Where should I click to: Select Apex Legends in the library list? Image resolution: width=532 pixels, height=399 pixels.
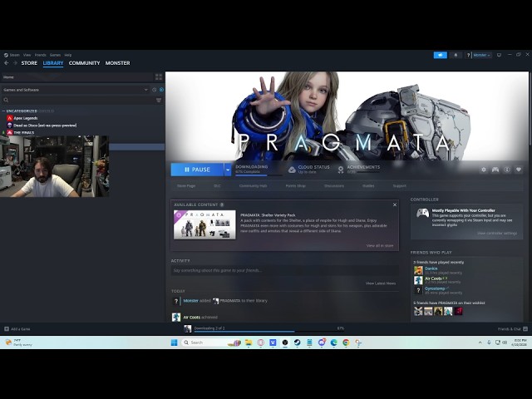point(26,118)
